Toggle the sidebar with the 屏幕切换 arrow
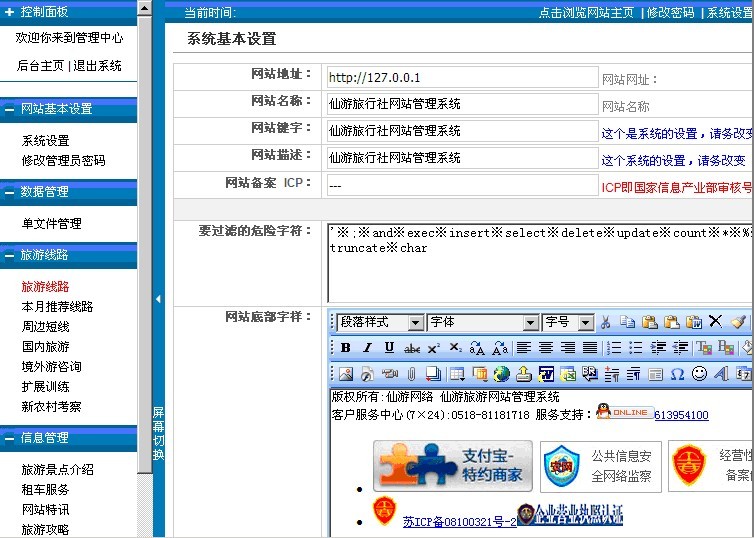Image resolution: width=754 pixels, height=538 pixels. (x=159, y=299)
